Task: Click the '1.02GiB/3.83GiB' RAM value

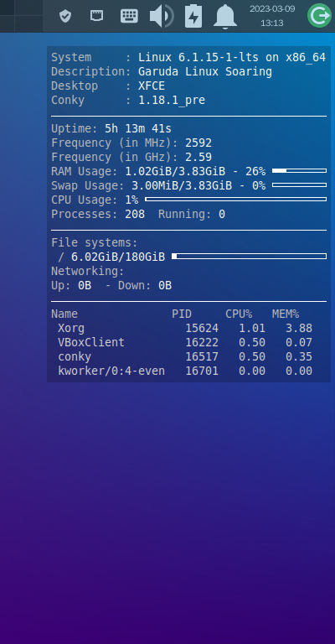Action: [x=175, y=172]
